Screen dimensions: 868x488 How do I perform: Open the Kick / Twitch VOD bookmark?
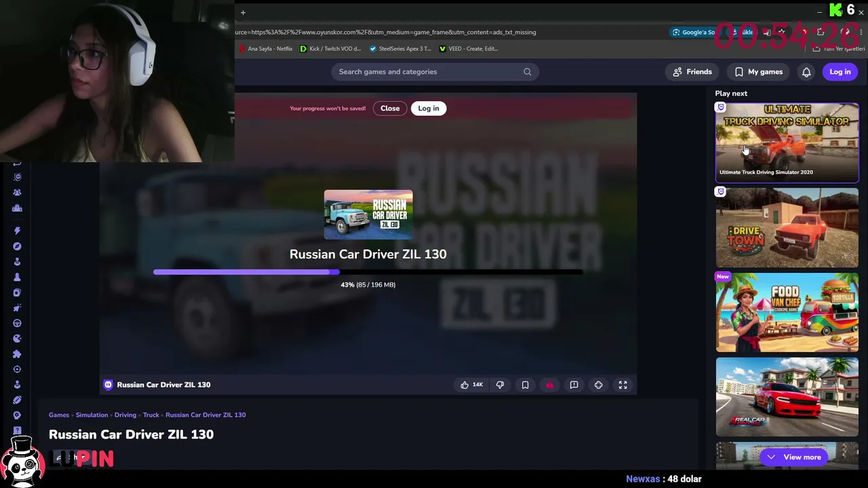330,49
